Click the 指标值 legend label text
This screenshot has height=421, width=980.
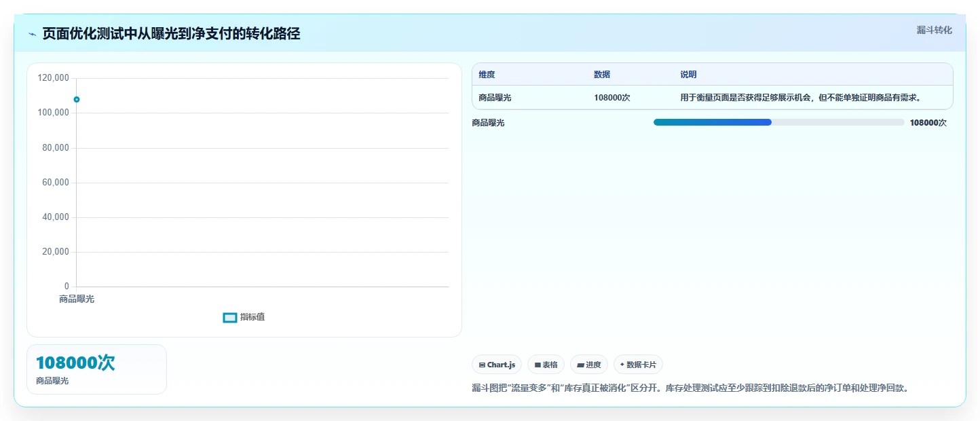[x=252, y=317]
